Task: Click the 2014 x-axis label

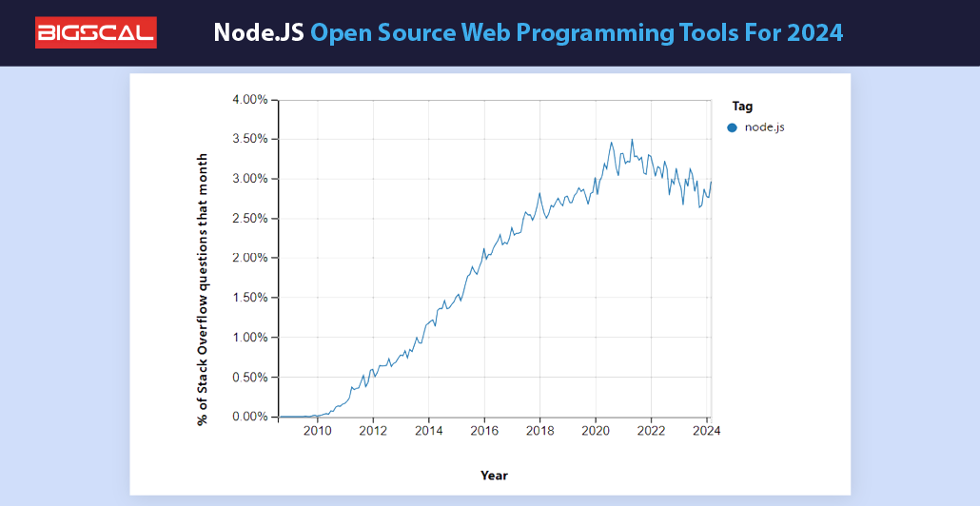Action: pyautogui.click(x=429, y=431)
